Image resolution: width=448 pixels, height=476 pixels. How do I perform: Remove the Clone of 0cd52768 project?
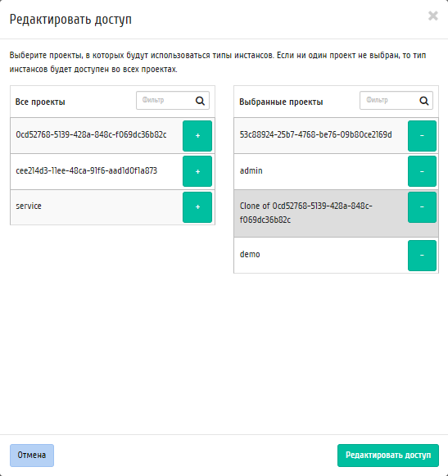coord(422,207)
